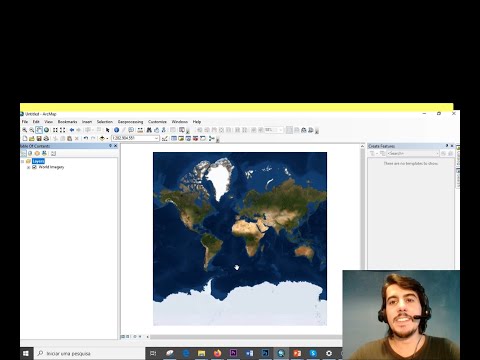This screenshot has height=360, width=480.
Task: Open File Explorer from the taskbar
Action: pyautogui.click(x=201, y=353)
